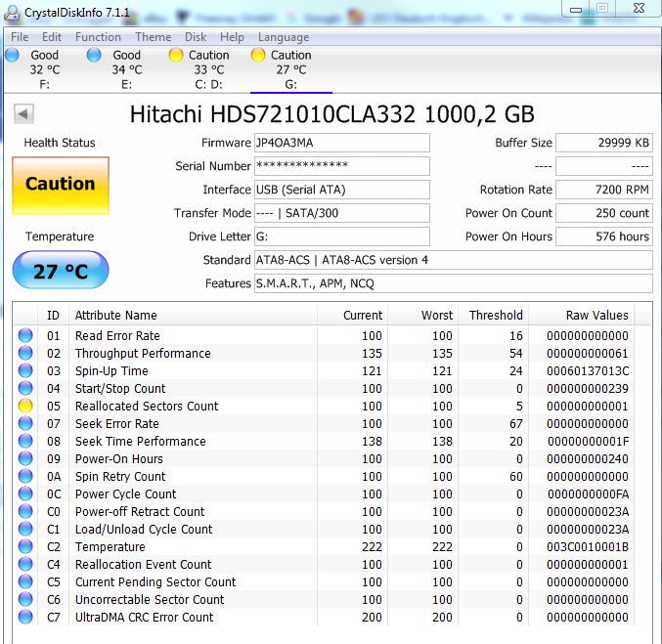Open the Theme menu
The height and width of the screenshot is (644, 662).
point(153,37)
